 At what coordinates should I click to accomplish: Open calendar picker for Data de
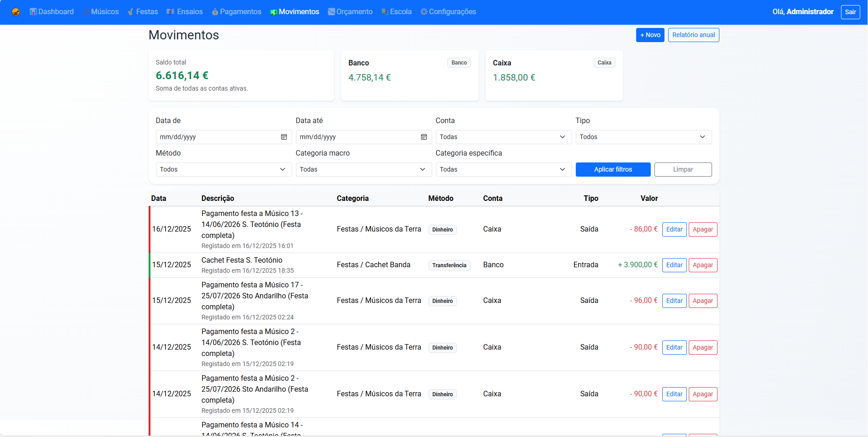(x=284, y=137)
